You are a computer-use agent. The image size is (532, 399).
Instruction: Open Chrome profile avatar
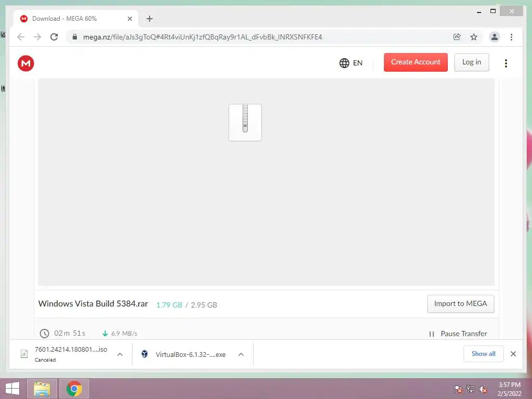495,37
